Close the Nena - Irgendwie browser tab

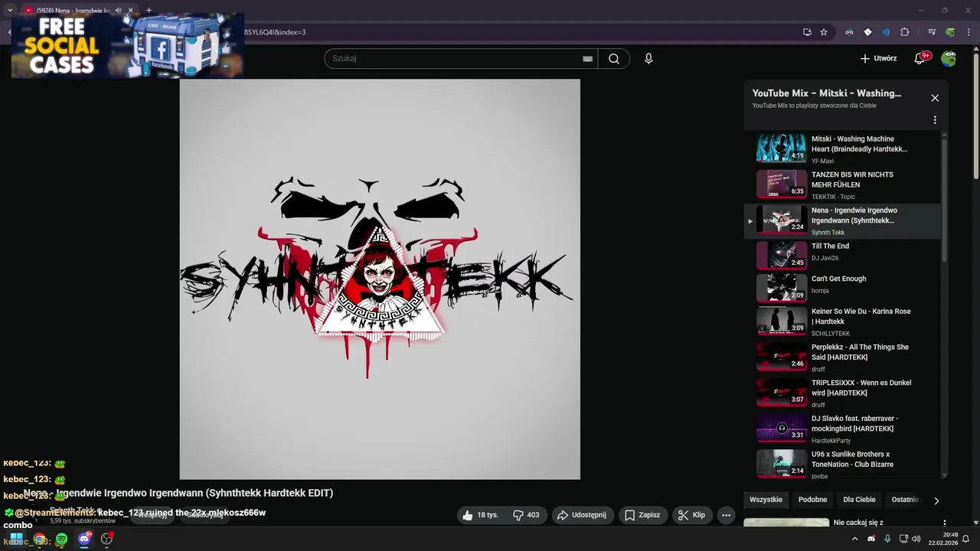(x=131, y=10)
